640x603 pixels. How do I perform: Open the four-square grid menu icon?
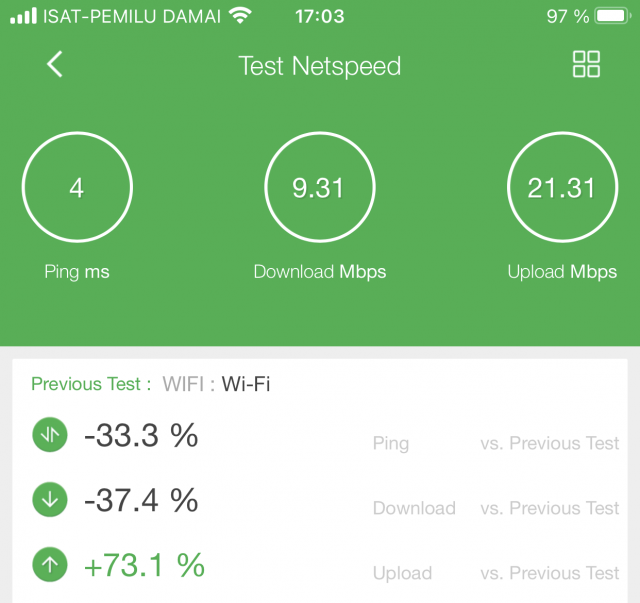click(x=586, y=64)
